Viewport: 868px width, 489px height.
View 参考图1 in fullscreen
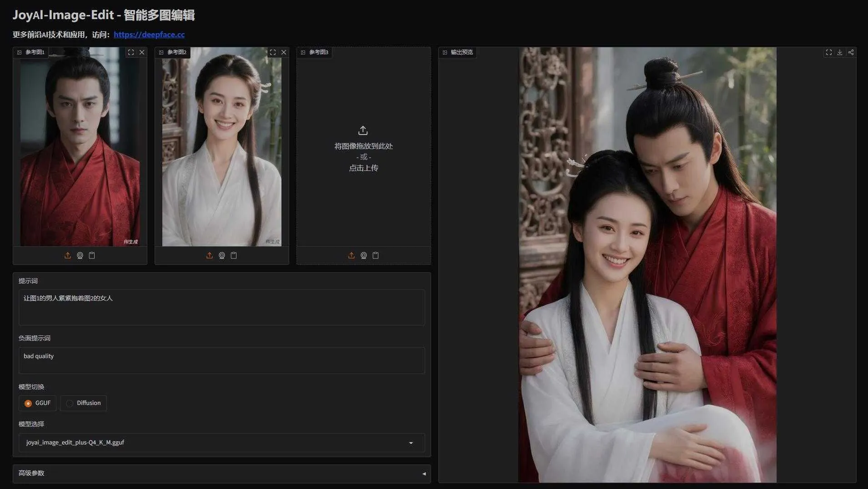tap(131, 52)
